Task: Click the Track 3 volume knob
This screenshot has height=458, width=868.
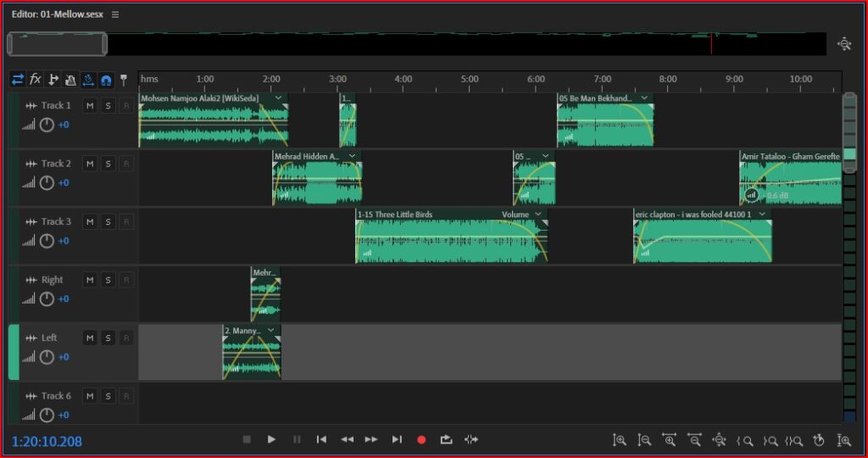Action: pos(47,241)
